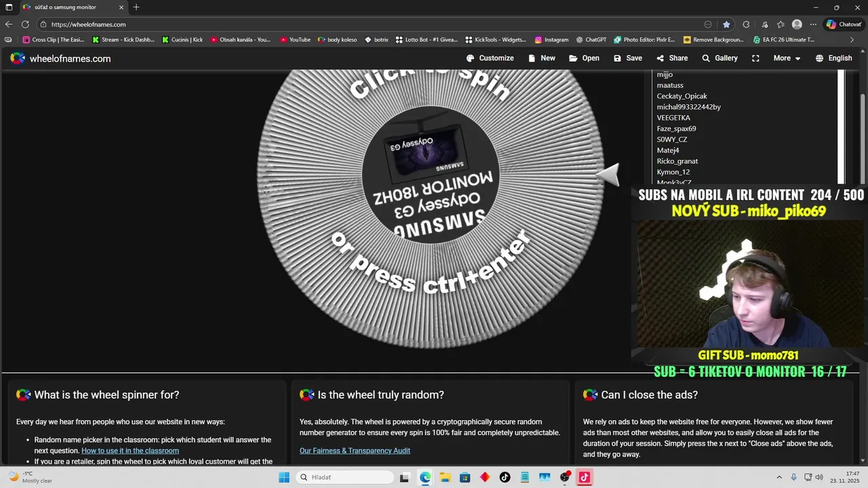The image size is (868, 488).
Task: Open 'Cross Clip' bookmark
Action: coord(54,40)
